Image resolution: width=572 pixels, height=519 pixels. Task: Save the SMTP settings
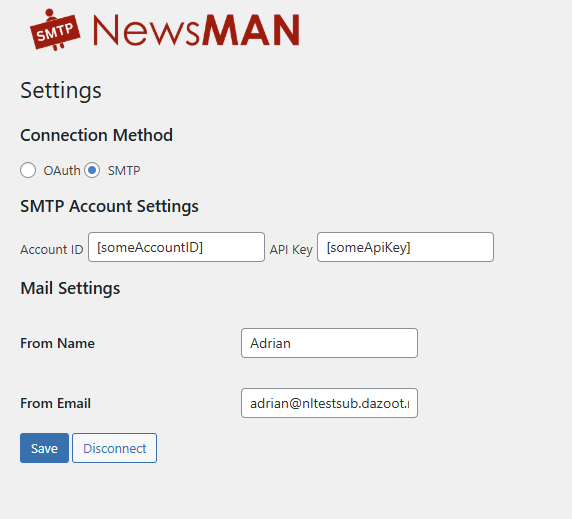45,448
